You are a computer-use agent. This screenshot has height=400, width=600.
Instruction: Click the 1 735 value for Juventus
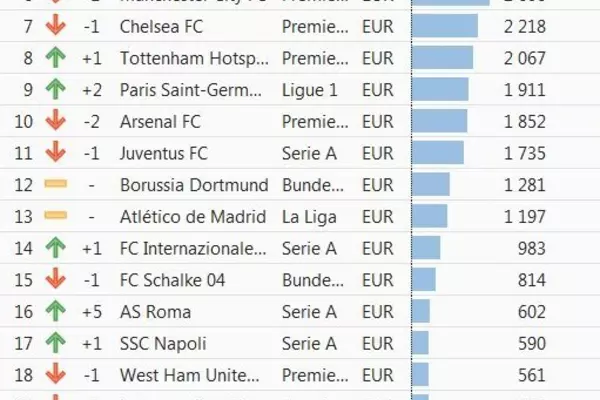(525, 153)
